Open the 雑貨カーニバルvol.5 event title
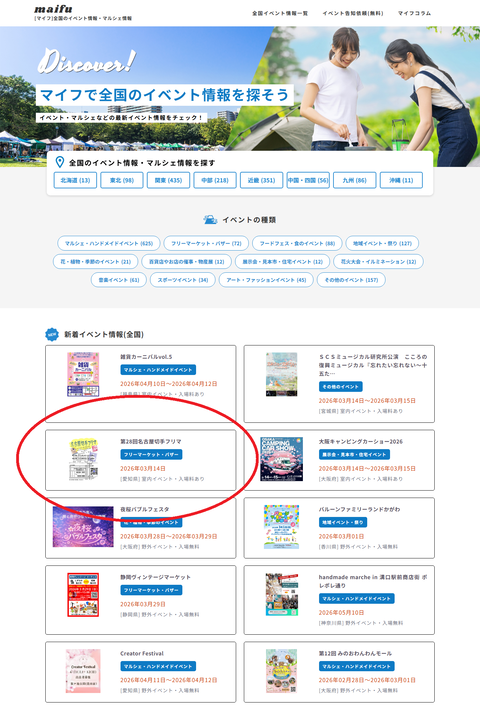 (146, 357)
